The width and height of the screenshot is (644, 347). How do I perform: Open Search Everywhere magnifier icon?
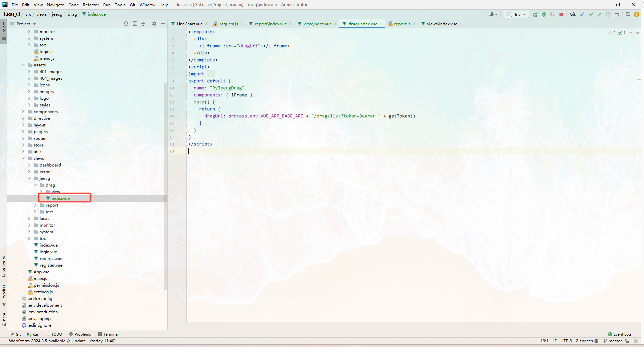[628, 14]
